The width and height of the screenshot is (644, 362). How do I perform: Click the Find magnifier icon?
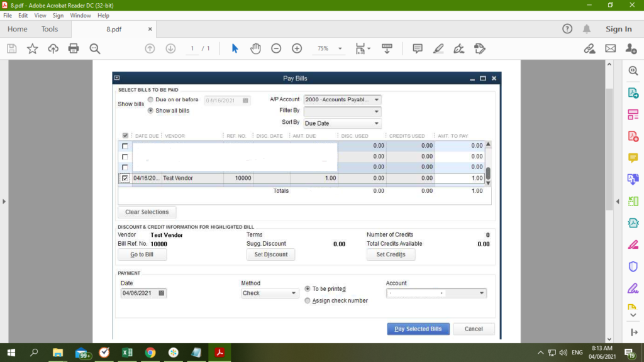click(x=93, y=48)
